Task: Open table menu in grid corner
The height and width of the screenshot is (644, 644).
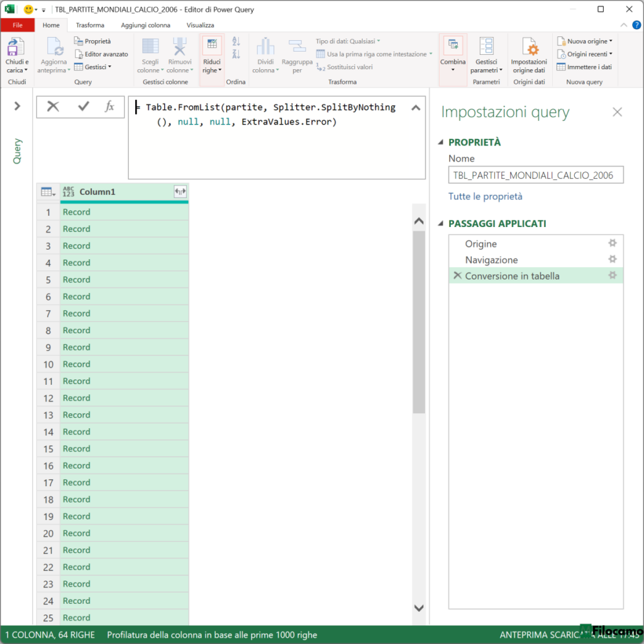Action: coord(48,192)
